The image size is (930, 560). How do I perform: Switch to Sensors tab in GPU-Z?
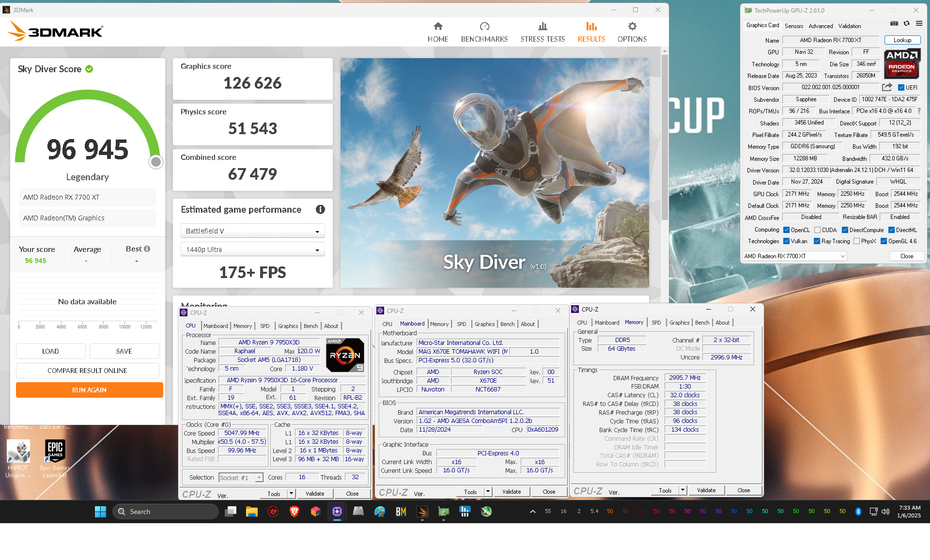coord(793,26)
